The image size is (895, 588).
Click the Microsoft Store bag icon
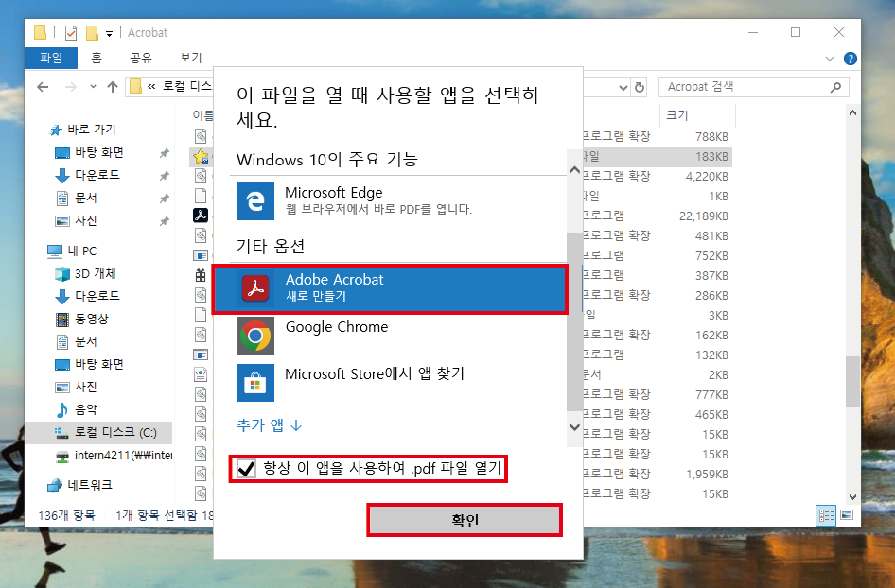click(255, 383)
